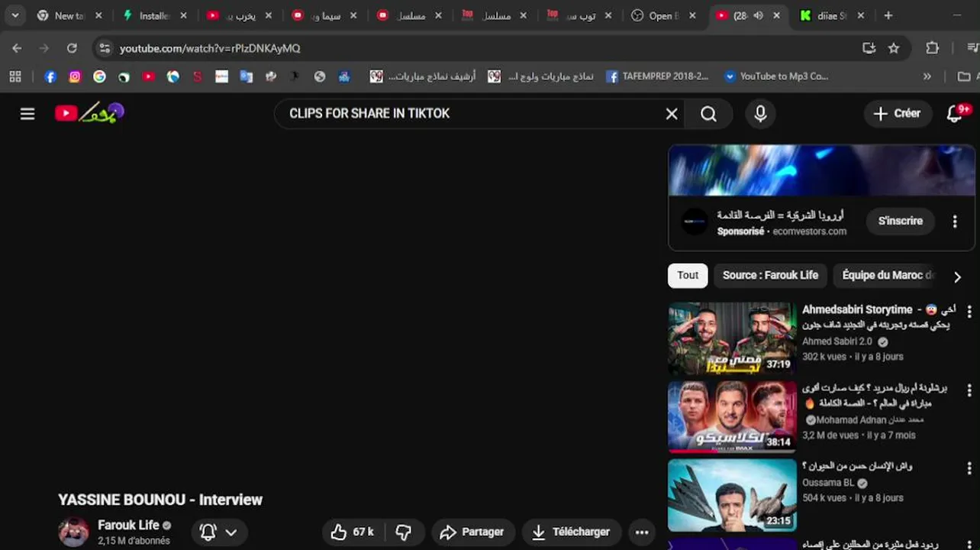Open more actions under the video
The width and height of the screenshot is (980, 550).
tap(642, 532)
